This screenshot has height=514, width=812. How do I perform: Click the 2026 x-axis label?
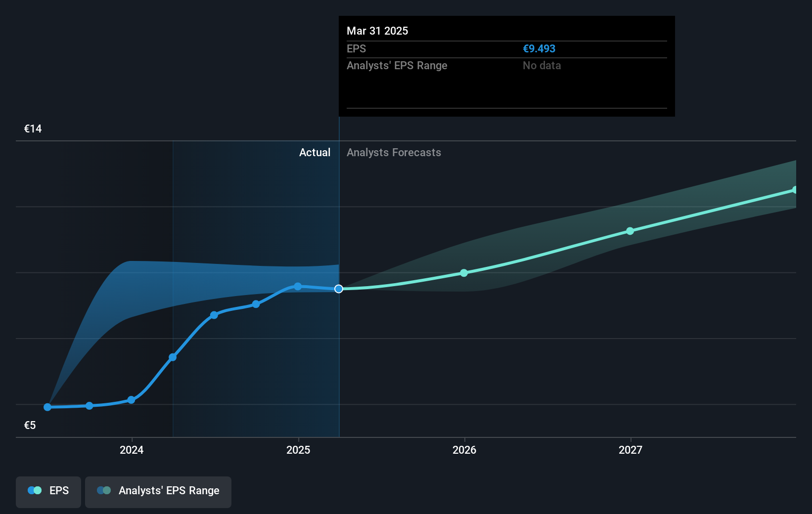click(x=464, y=450)
